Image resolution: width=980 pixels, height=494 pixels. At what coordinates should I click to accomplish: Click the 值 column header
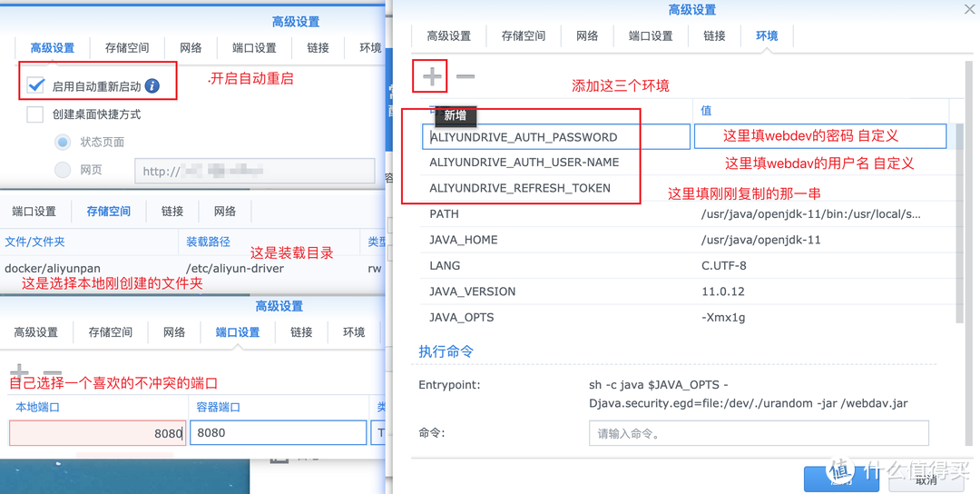click(706, 111)
